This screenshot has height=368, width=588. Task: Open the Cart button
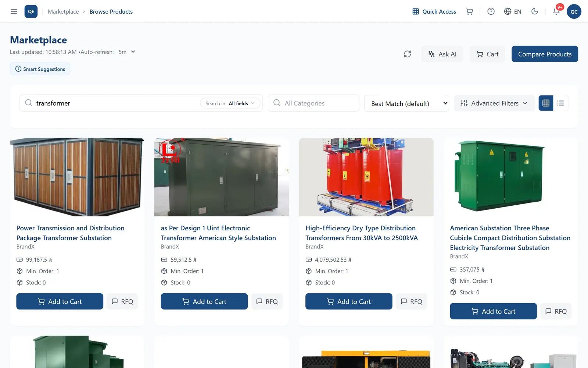click(487, 54)
